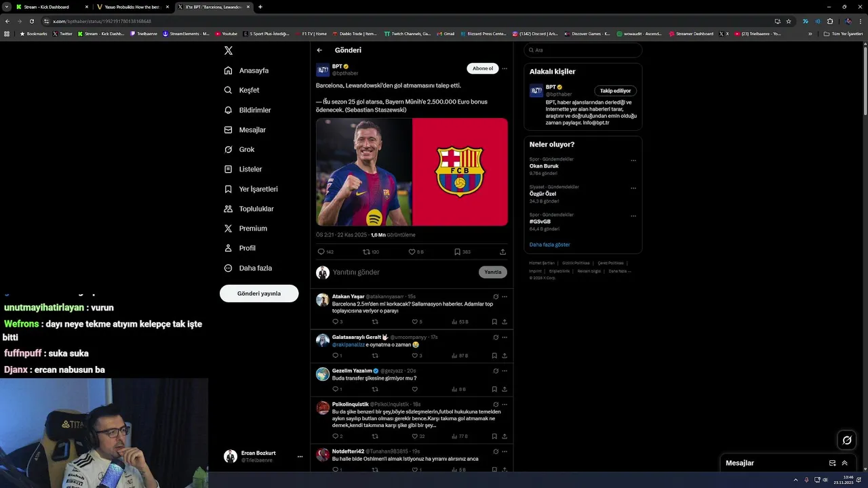The image size is (868, 488).
Task: Share Psikolinquistik's reply
Action: 505,436
